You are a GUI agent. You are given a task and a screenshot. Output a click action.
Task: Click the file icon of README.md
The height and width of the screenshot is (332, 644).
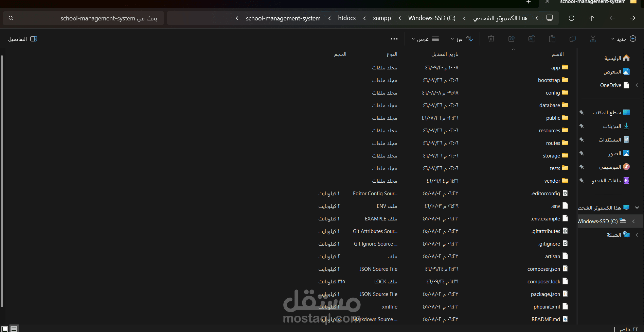tap(565, 319)
